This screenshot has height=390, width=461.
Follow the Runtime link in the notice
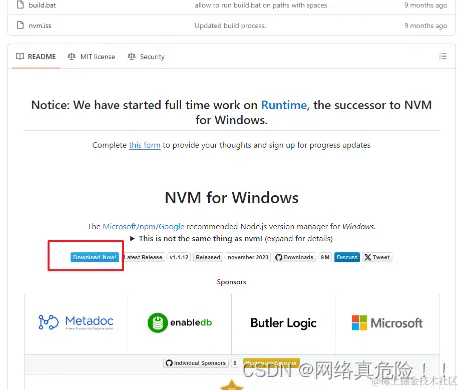point(284,105)
